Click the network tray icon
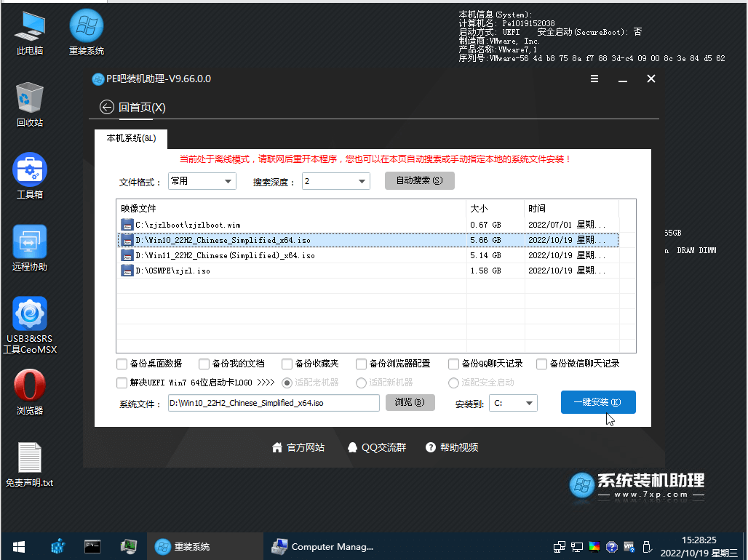 (559, 547)
